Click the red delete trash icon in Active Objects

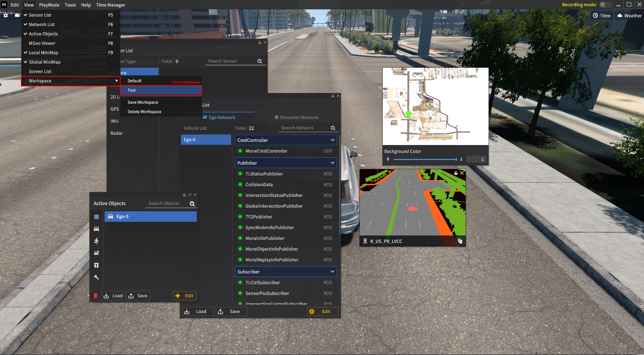tap(96, 296)
